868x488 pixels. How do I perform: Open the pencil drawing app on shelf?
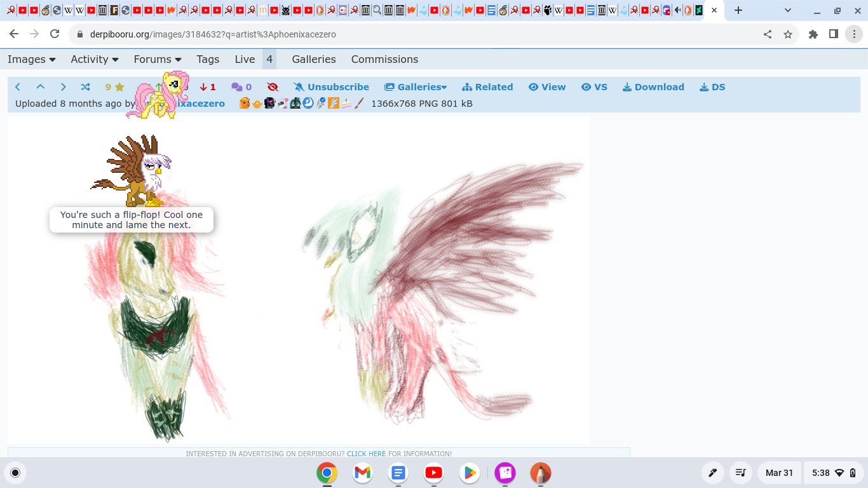[x=541, y=473]
